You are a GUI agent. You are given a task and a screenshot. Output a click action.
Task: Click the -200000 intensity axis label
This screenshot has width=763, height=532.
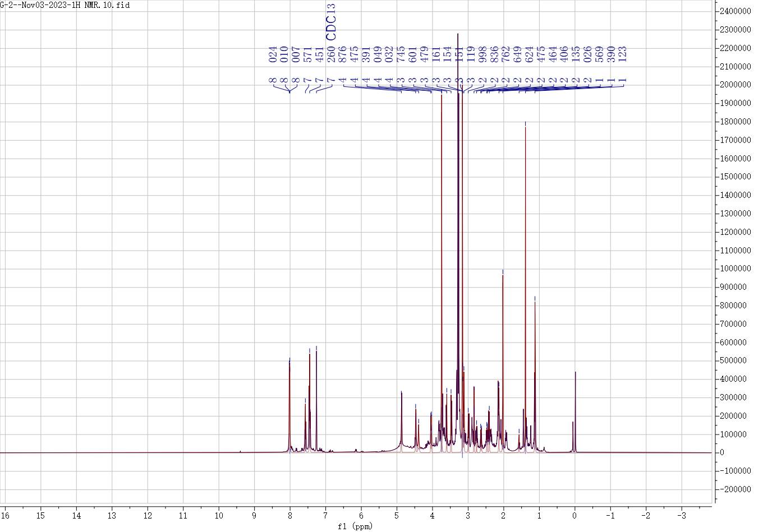tap(735, 489)
